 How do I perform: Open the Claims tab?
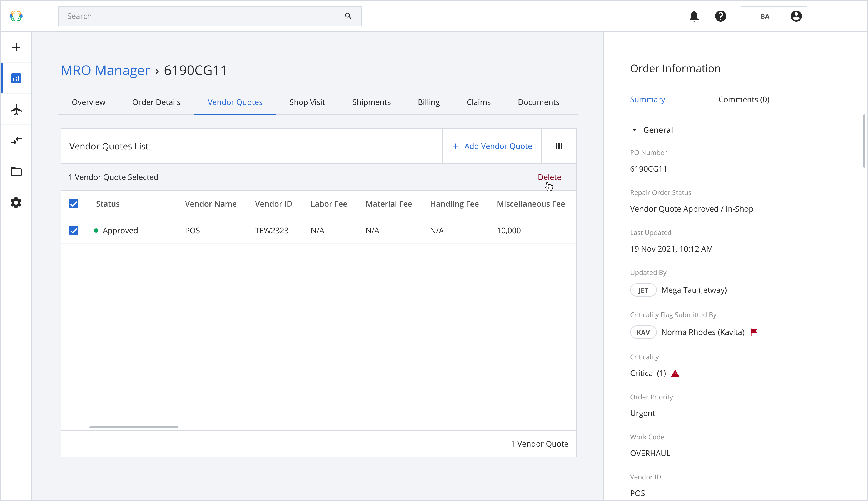[478, 102]
